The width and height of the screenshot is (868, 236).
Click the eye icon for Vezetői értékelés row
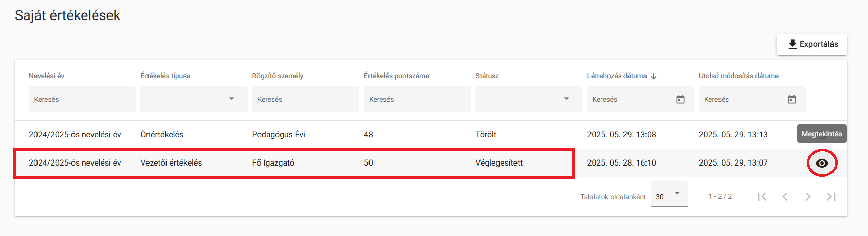coord(822,163)
